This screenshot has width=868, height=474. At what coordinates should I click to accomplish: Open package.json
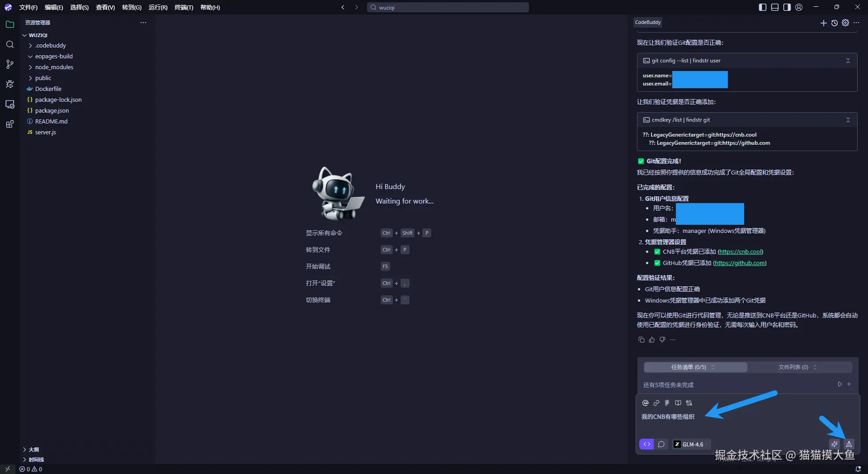coord(52,111)
